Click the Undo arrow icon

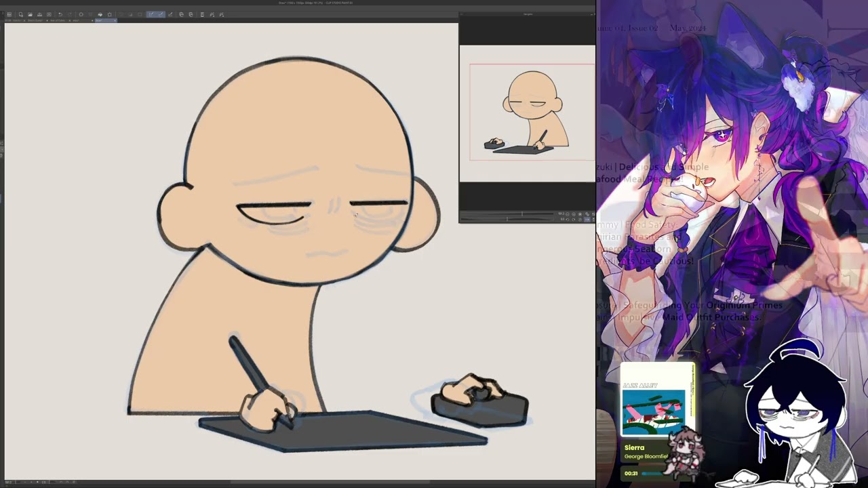click(60, 14)
